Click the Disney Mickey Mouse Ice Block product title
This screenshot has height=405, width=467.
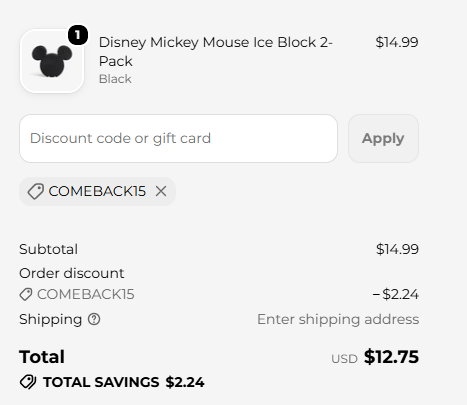[215, 52]
